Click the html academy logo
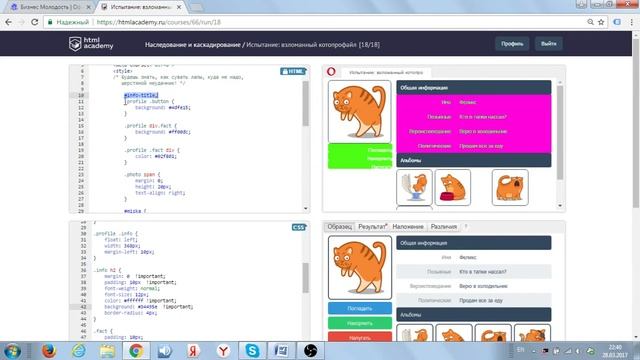The image size is (640, 360). tap(91, 44)
